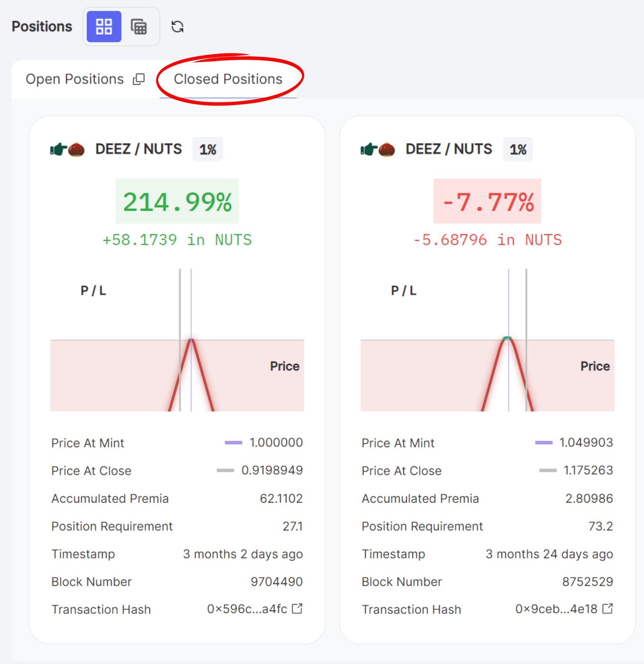644x664 pixels.
Task: Click DEEZ/NUTS token pair icon in second card
Action: coord(378,149)
